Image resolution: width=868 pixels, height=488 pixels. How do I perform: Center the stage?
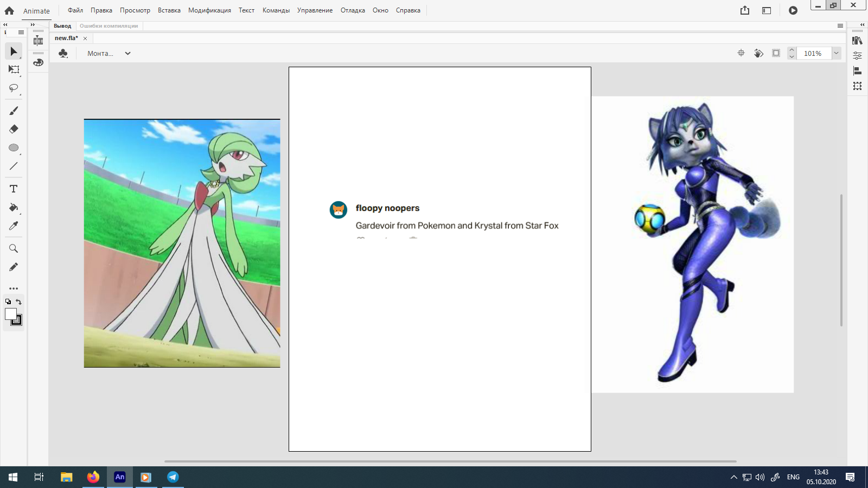click(x=741, y=53)
